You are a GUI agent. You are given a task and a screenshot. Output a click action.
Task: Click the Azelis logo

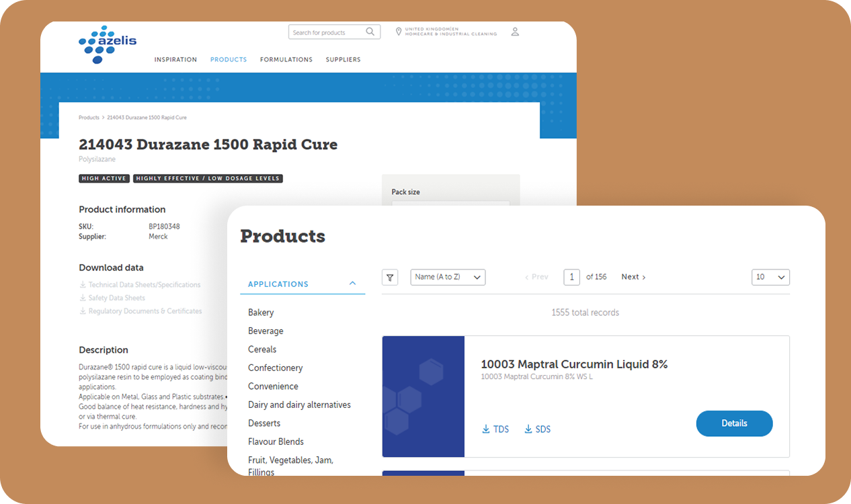(x=108, y=44)
